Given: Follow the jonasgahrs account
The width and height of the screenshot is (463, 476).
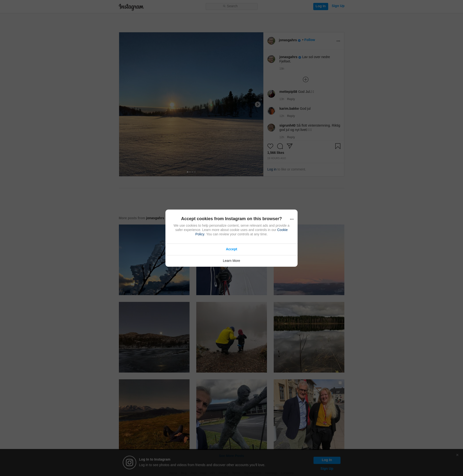Looking at the screenshot, I should pyautogui.click(x=309, y=40).
